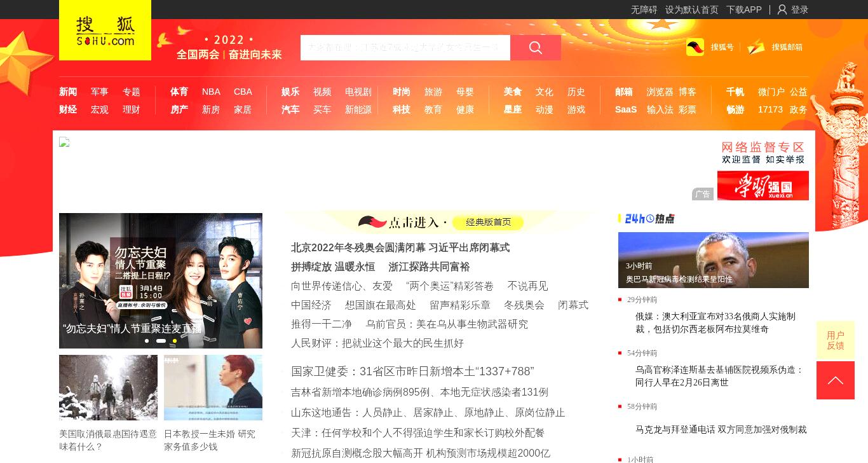Click the broken image ad placeholder
This screenshot has width=868, height=463.
click(64, 142)
